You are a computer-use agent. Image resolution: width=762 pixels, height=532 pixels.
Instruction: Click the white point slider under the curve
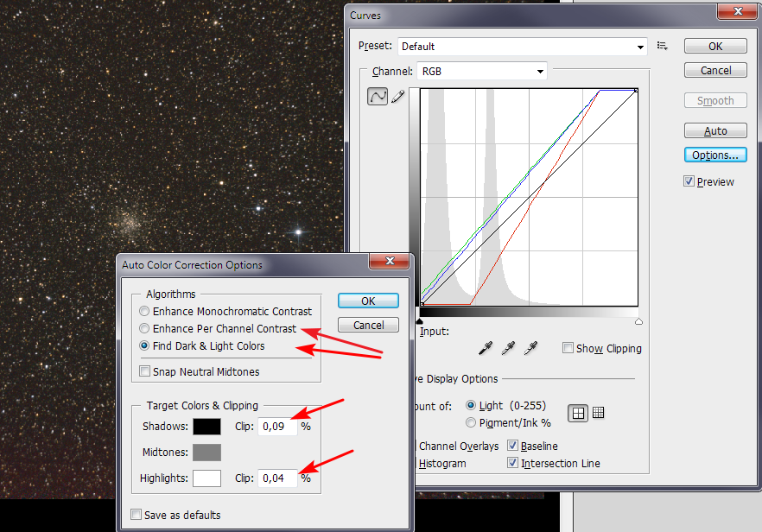[638, 321]
